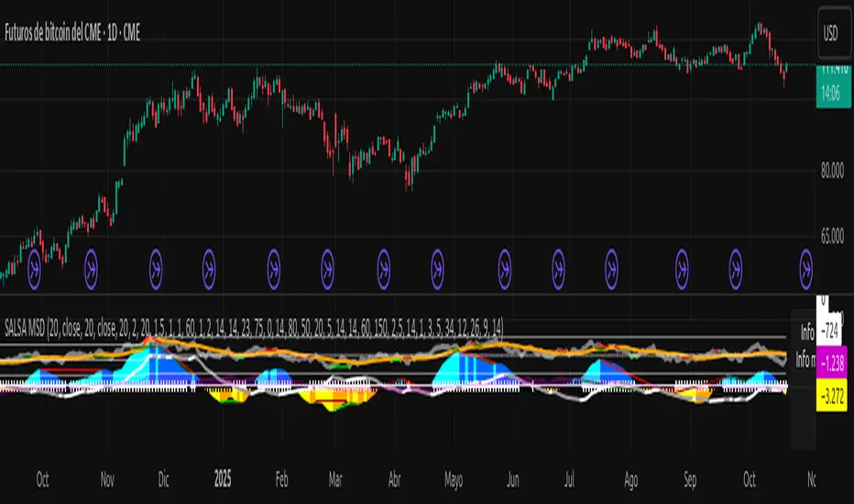Click the 14:06 bar countdown label
854x504 pixels.
(x=831, y=93)
